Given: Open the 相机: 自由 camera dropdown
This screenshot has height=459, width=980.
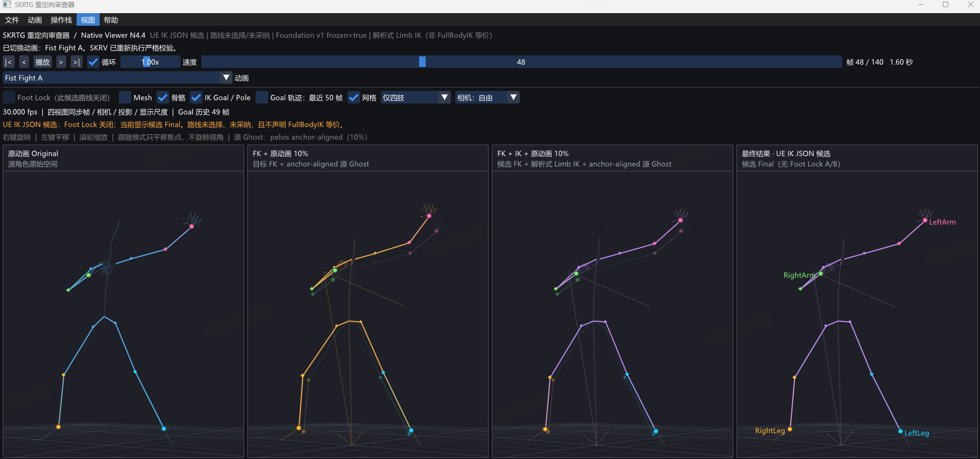Looking at the screenshot, I should point(487,97).
